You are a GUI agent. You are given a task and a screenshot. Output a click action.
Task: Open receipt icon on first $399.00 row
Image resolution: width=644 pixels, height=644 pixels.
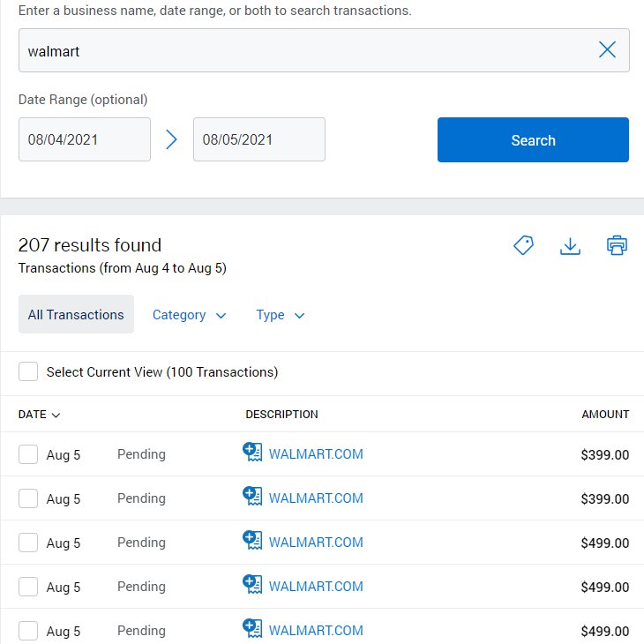tap(252, 452)
